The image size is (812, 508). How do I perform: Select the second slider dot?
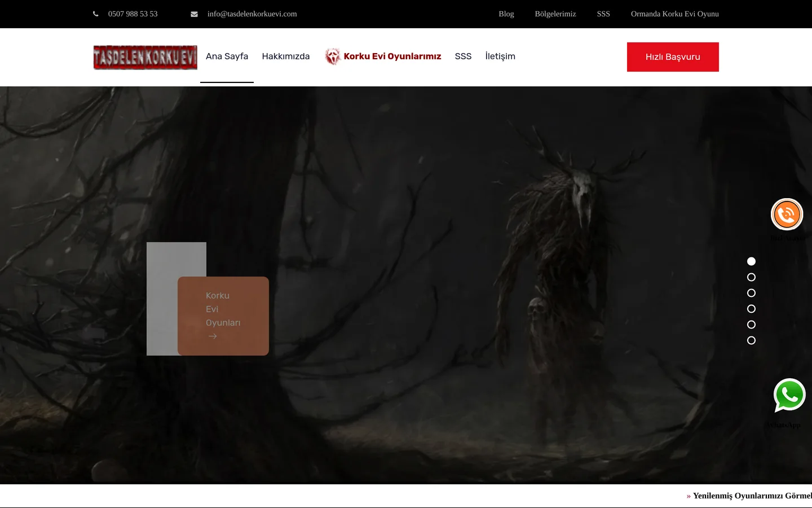pos(751,277)
